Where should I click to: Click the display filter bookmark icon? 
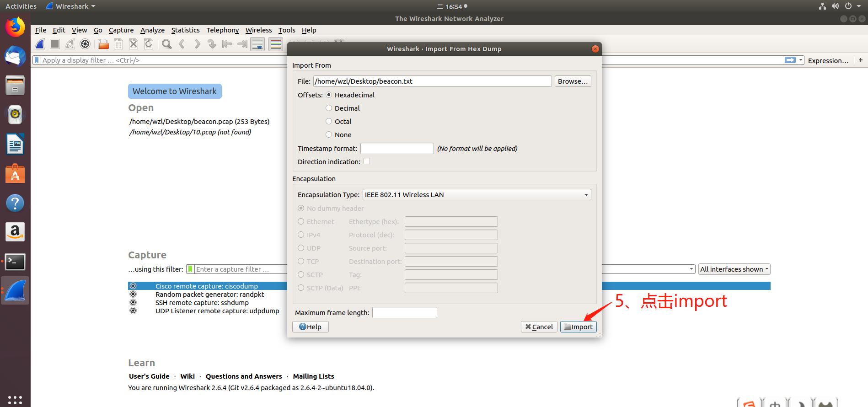(x=37, y=60)
